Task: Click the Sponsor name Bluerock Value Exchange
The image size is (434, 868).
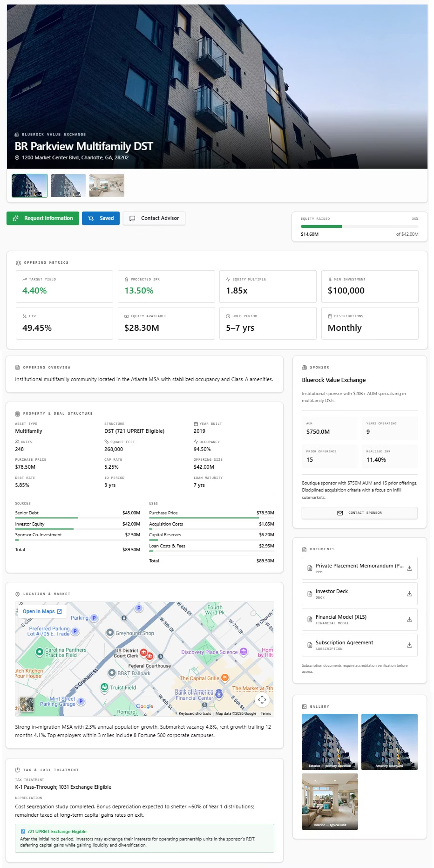Action: (x=333, y=380)
